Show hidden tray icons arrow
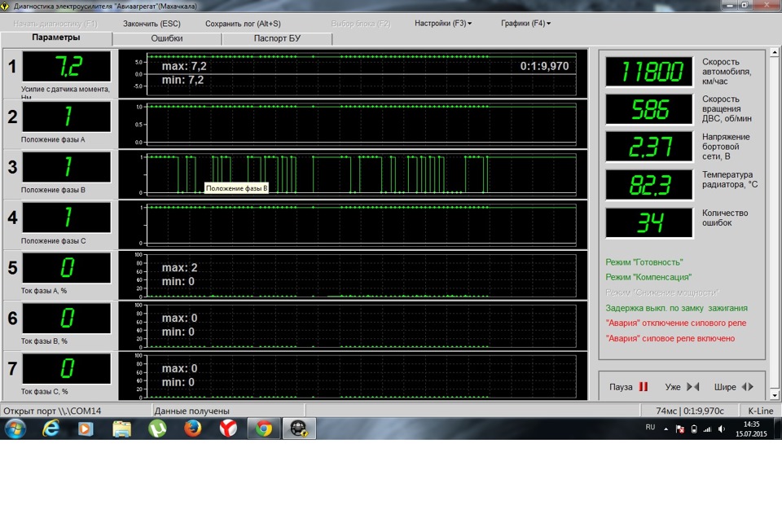The height and width of the screenshot is (532, 782). click(x=666, y=429)
